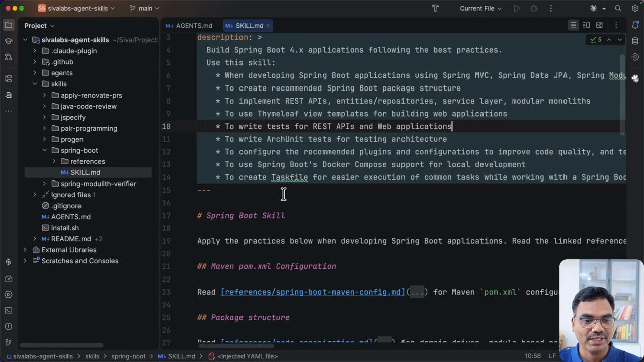644x362 pixels.
Task: Switch to editor and preview split mode
Action: pos(586,25)
